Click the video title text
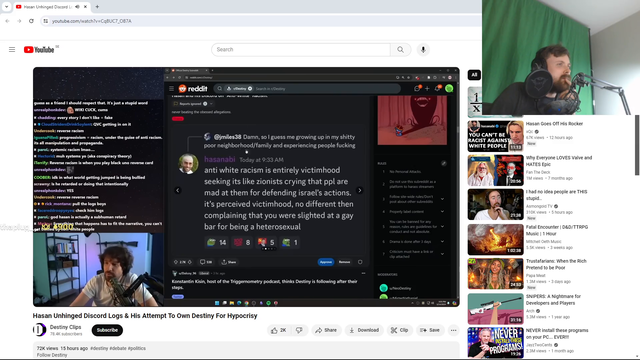Viewport: 640px width, 360px height. 145,316
